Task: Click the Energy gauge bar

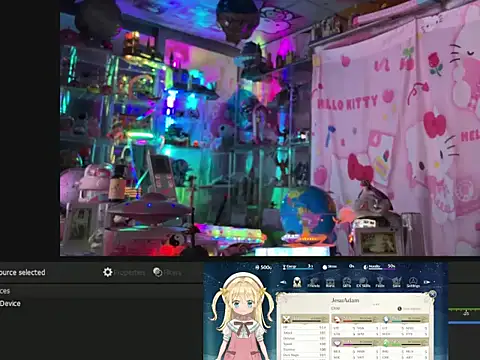Action: pyautogui.click(x=301, y=269)
